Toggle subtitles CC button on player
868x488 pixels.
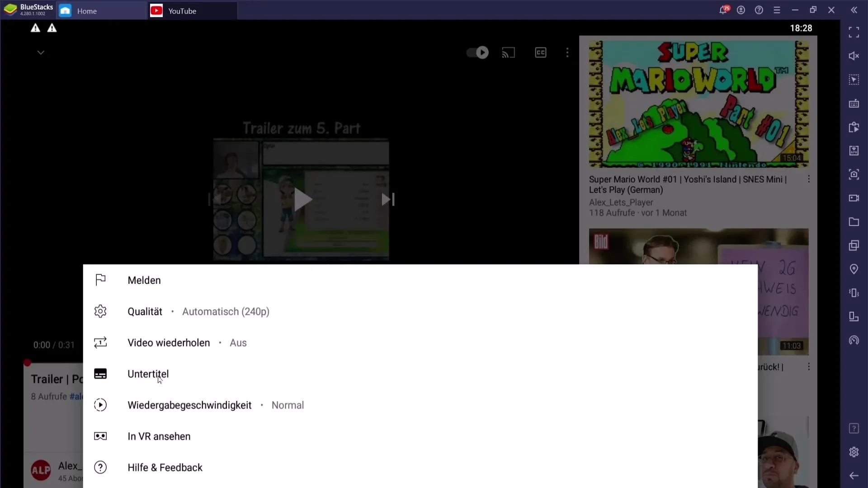540,52
